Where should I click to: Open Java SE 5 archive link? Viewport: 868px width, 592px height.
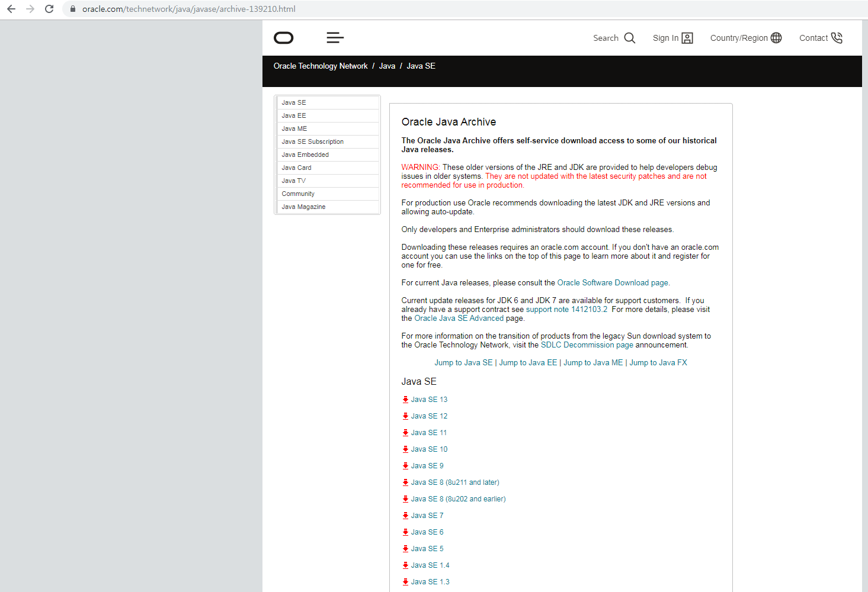coord(427,549)
